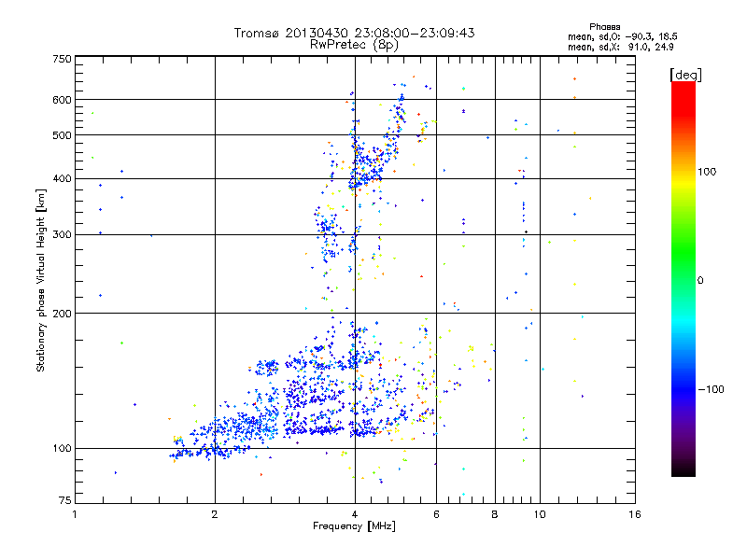Click the phase colorbar scale

(x=684, y=278)
